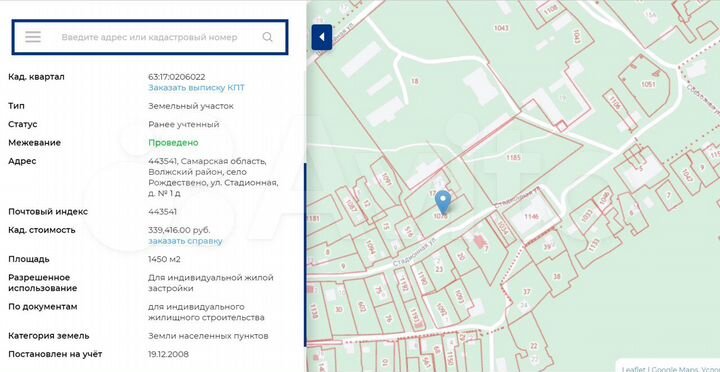This screenshot has width=720, height=372.
Task: Click registration date '19.12.2008'
Action: pyautogui.click(x=168, y=354)
